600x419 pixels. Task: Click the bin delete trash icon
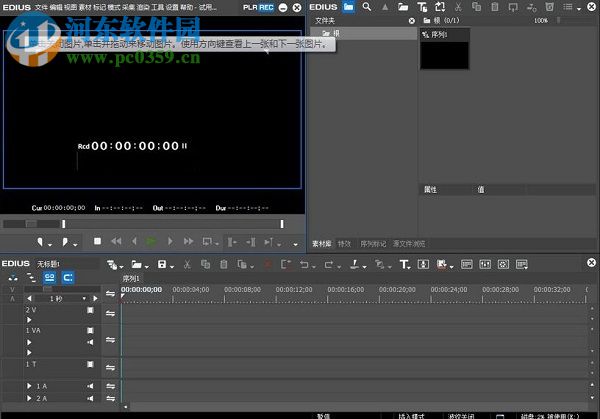[549, 7]
